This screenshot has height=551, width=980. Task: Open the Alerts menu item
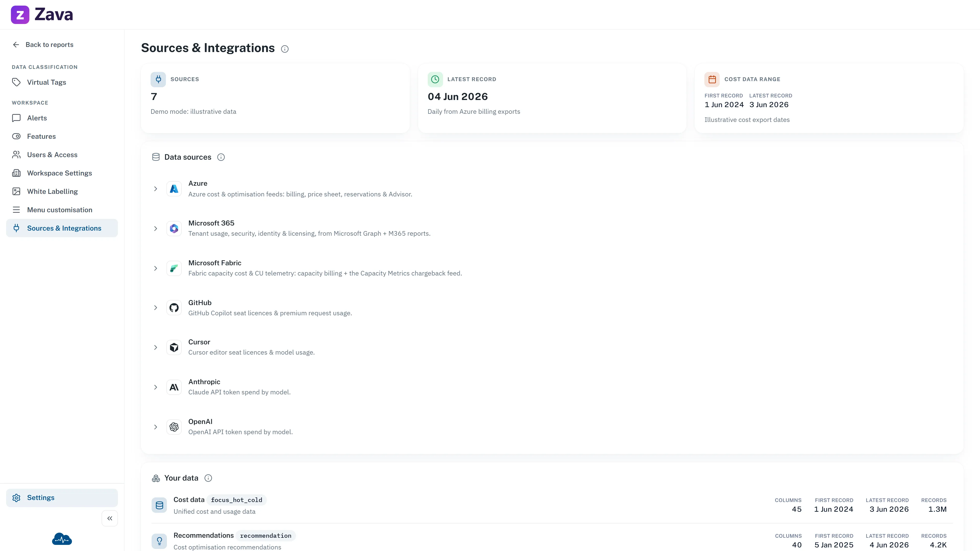coord(62,118)
